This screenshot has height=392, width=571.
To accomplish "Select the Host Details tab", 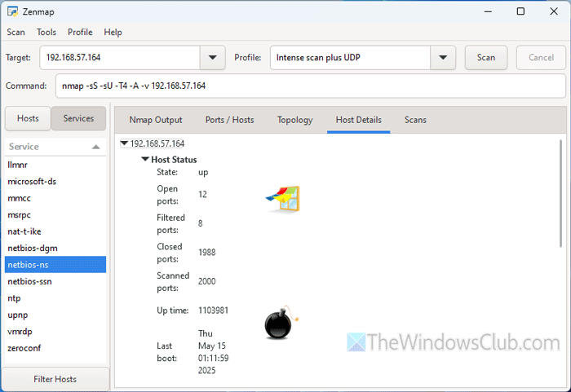I will (358, 120).
